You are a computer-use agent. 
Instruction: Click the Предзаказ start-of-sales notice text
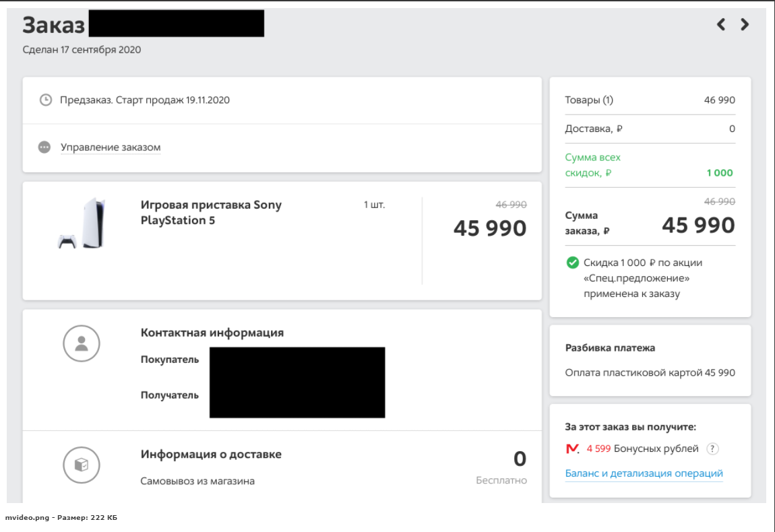coord(145,100)
